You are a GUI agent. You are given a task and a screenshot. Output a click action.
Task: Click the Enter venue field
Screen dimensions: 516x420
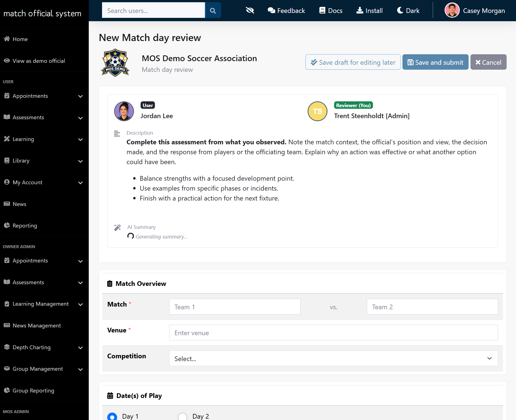coord(334,333)
